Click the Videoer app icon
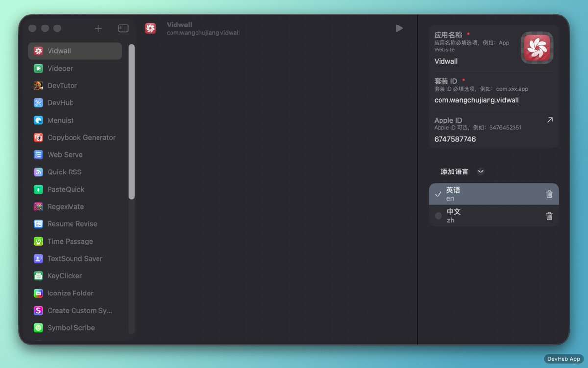This screenshot has height=368, width=588. click(x=38, y=68)
